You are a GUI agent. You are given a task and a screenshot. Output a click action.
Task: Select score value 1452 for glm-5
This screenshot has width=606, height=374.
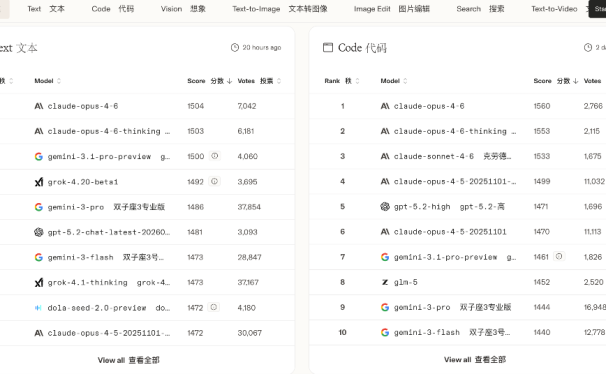coord(541,282)
